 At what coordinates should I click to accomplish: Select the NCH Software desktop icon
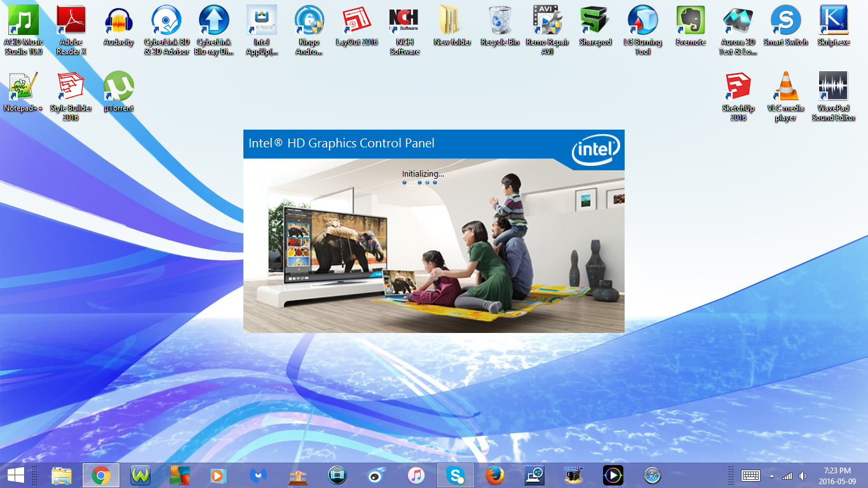[x=404, y=30]
